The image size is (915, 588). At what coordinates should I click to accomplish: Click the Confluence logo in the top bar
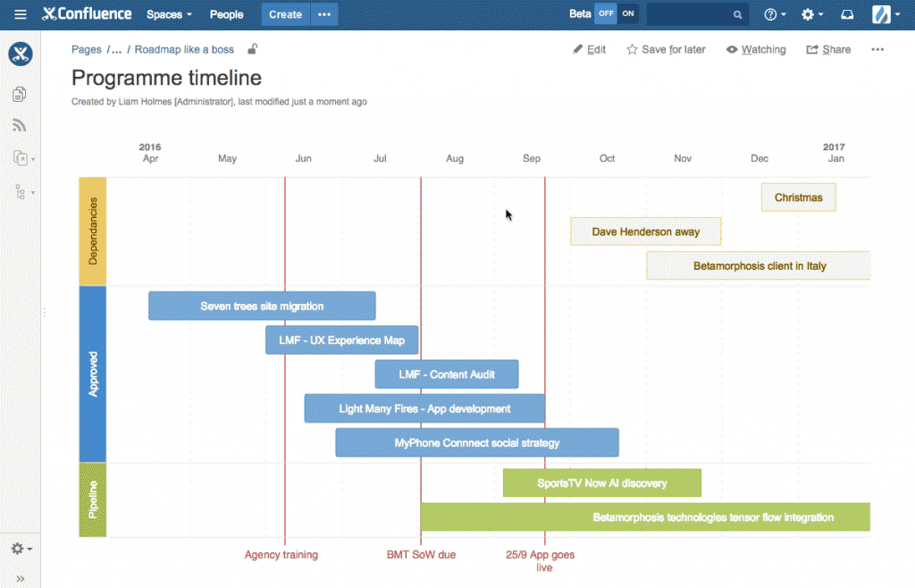[x=87, y=14]
